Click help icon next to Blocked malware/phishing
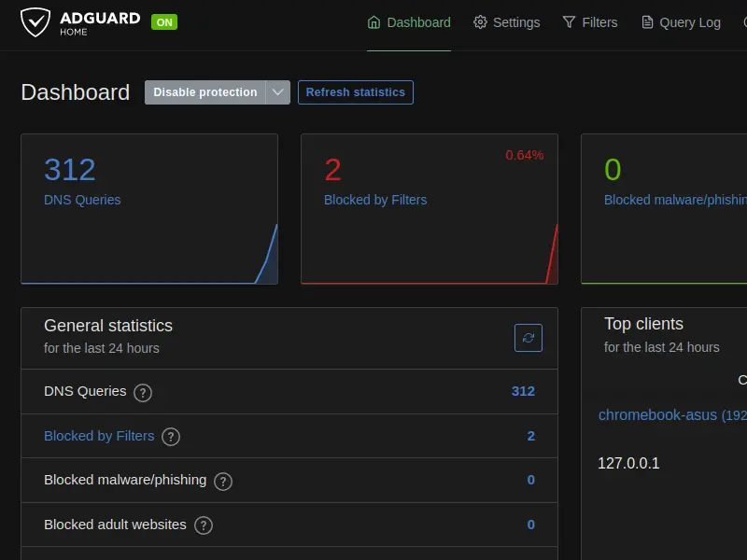This screenshot has height=560, width=747. pyautogui.click(x=223, y=482)
